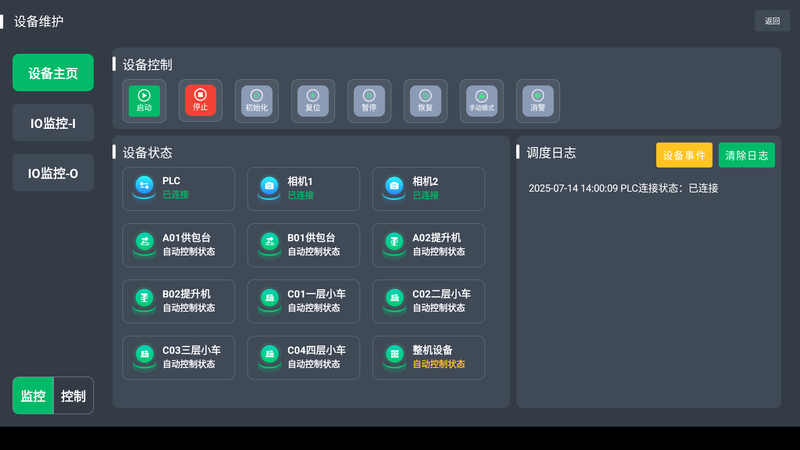Click the 恢复 resume icon
800x450 pixels.
pos(426,101)
